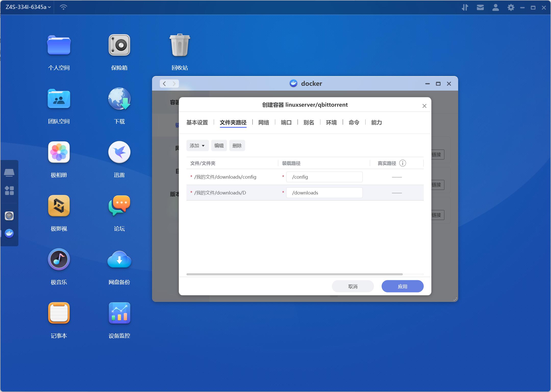The image size is (551, 392).
Task: Click the docker icon in the sidebar dock
Action: point(9,233)
